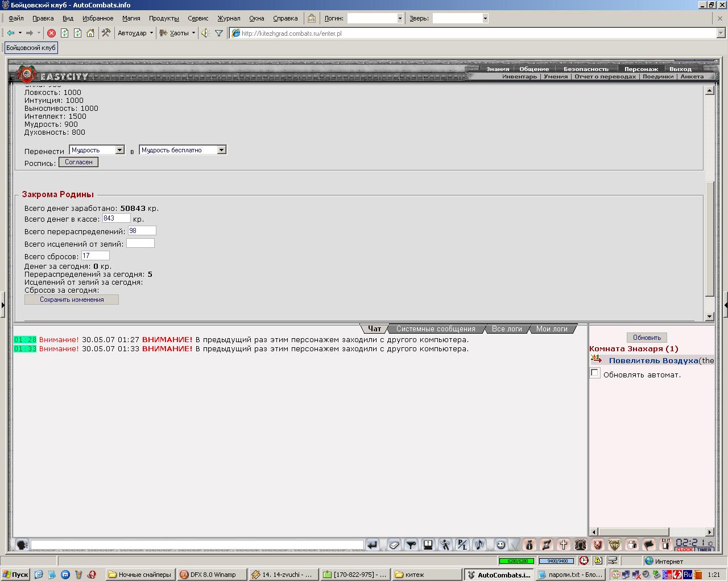Select the Чат tab
The image size is (728, 582).
(x=375, y=329)
